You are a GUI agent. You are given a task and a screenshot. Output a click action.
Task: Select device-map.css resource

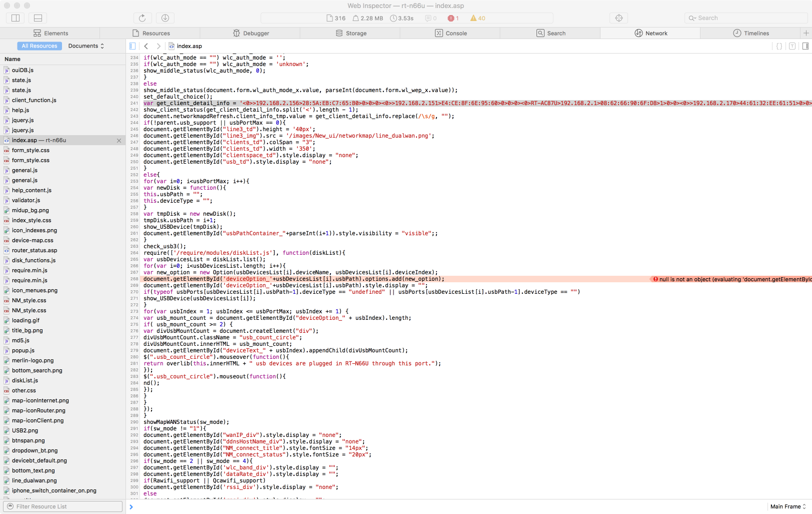point(62,240)
